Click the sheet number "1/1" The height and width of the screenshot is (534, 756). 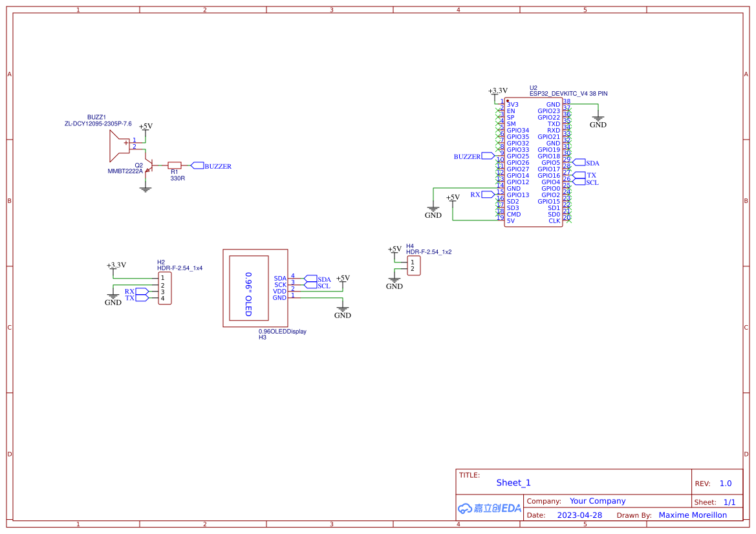729,502
